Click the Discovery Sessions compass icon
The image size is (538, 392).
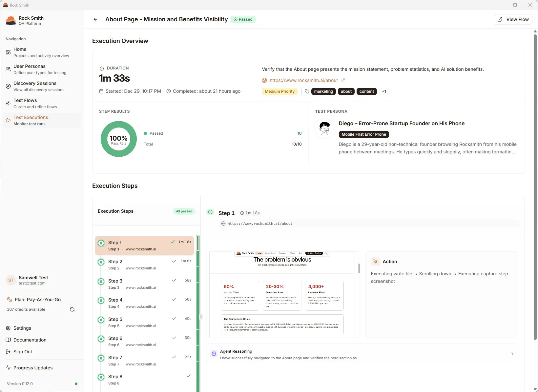(8, 86)
